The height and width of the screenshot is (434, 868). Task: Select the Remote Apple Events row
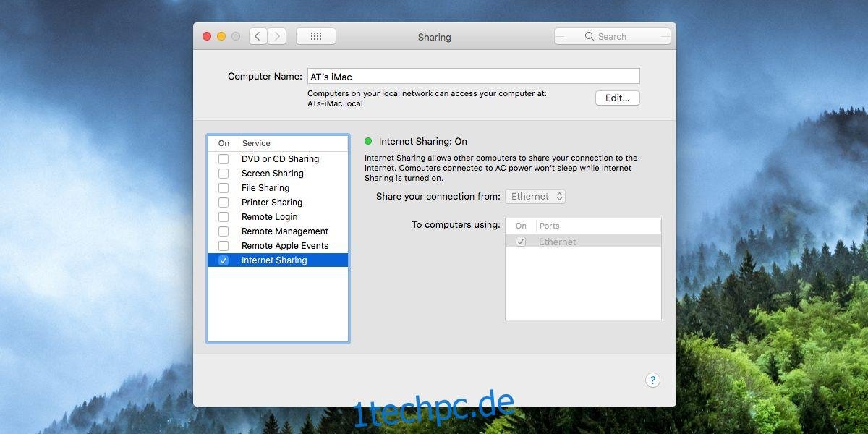278,246
